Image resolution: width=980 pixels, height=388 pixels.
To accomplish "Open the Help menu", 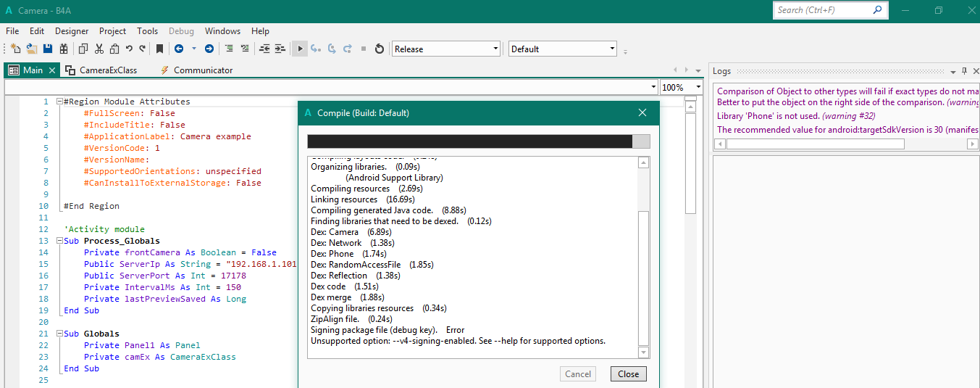I will (260, 31).
